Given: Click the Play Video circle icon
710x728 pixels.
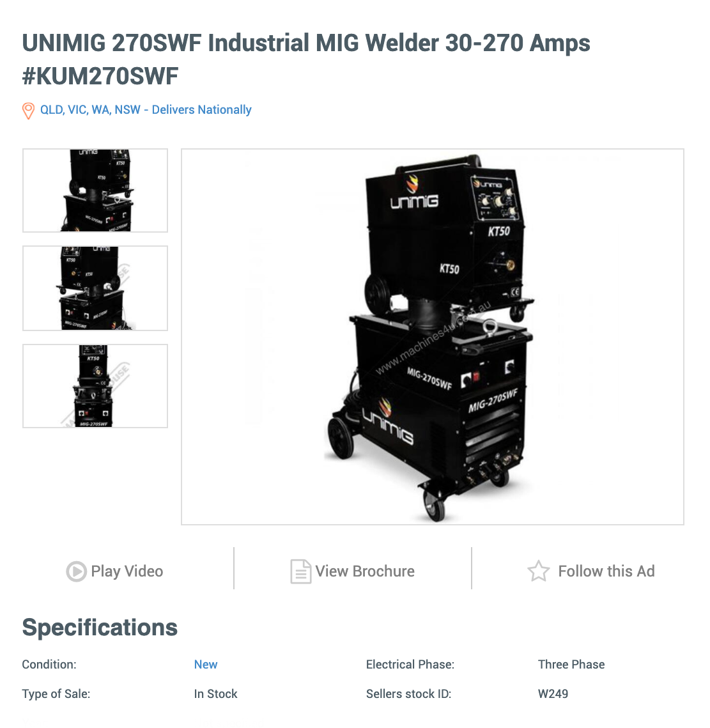Looking at the screenshot, I should 76,571.
